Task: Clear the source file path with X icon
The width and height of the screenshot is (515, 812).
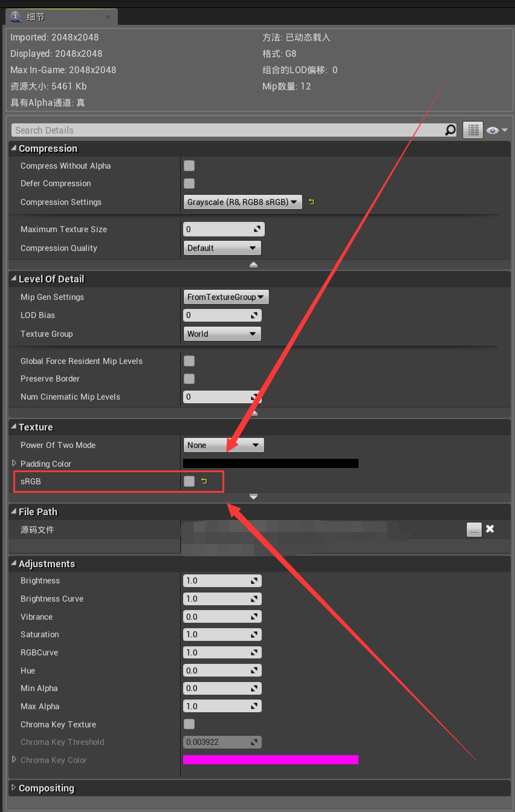Action: 490,529
